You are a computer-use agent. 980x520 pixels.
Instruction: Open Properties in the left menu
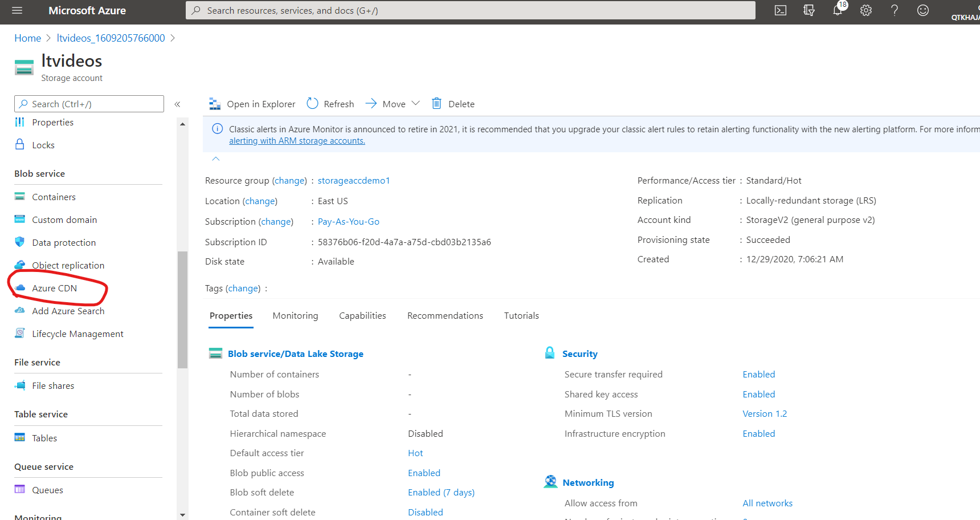pyautogui.click(x=52, y=122)
